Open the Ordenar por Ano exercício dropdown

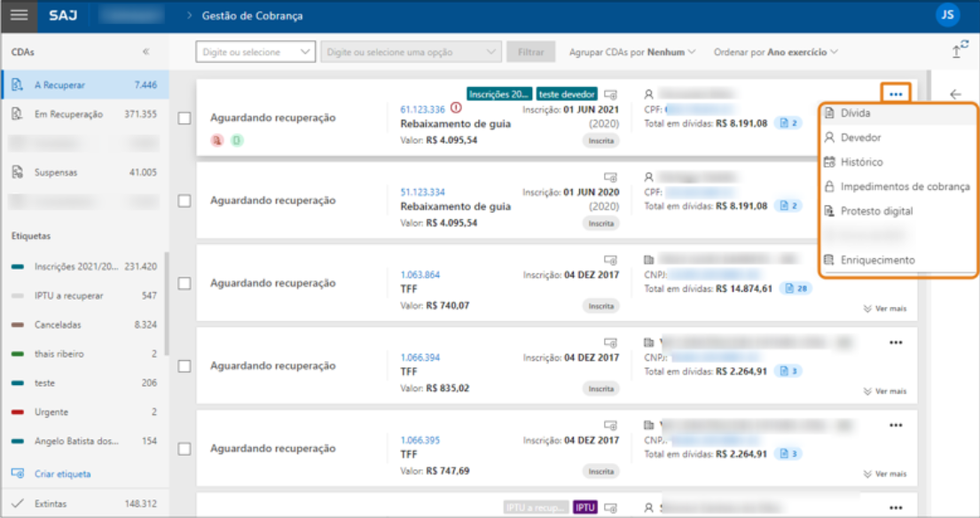pos(775,52)
